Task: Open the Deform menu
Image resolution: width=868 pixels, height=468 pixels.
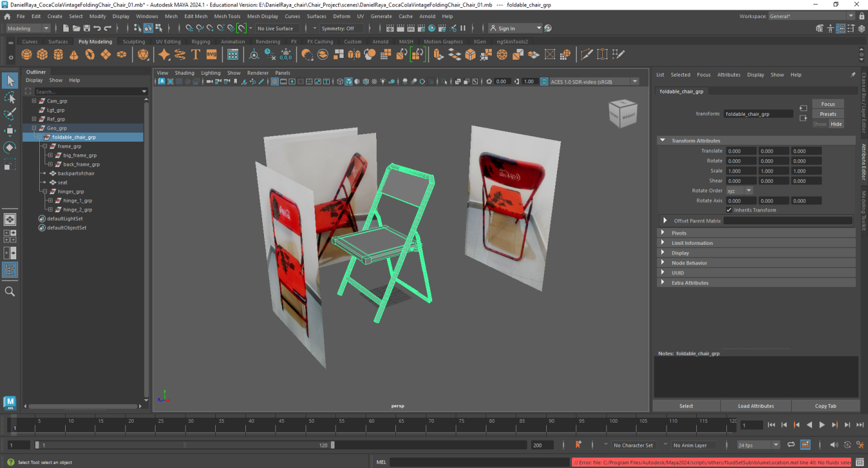Action: 341,16
